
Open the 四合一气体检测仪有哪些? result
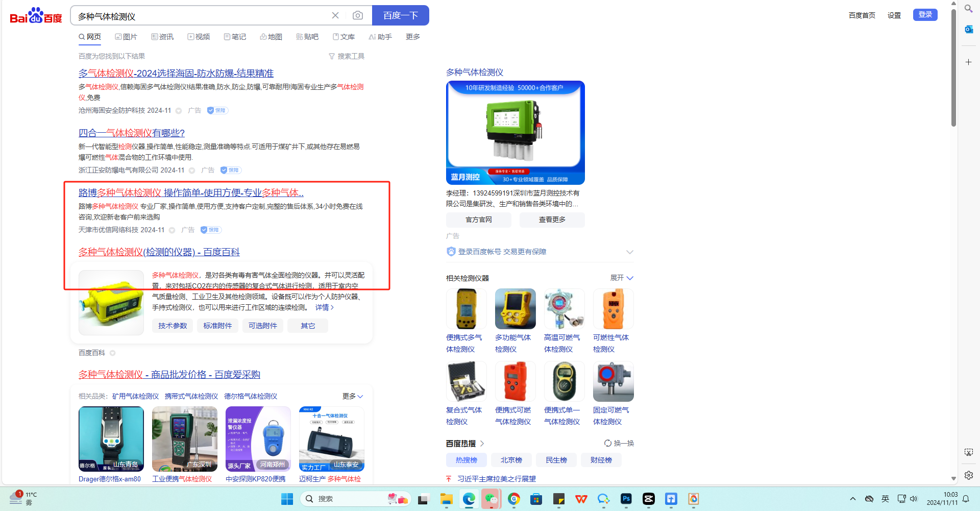(132, 133)
